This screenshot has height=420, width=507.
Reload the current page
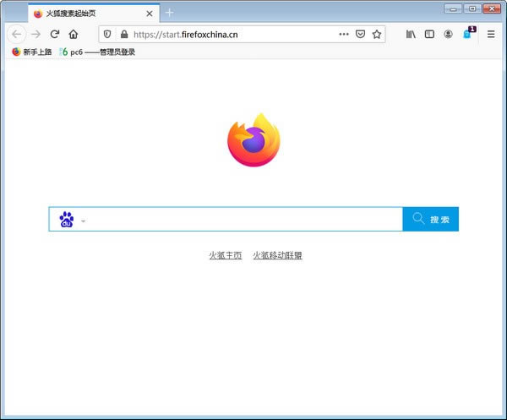point(55,34)
